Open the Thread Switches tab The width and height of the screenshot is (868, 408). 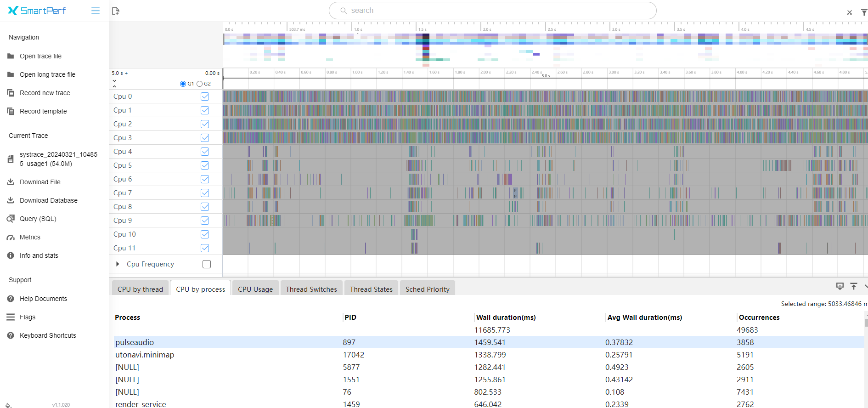point(311,289)
